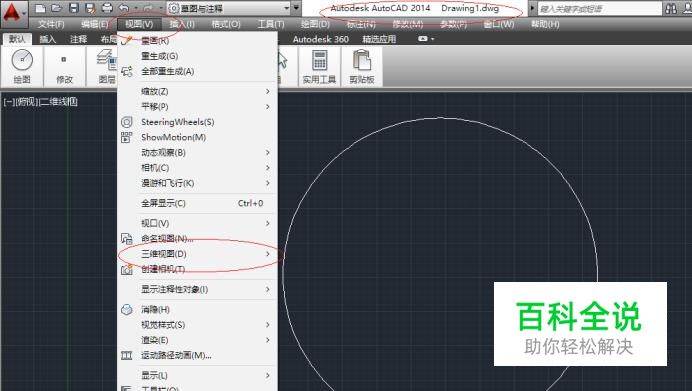Click the Open file icon
692x391 pixels.
(x=56, y=8)
